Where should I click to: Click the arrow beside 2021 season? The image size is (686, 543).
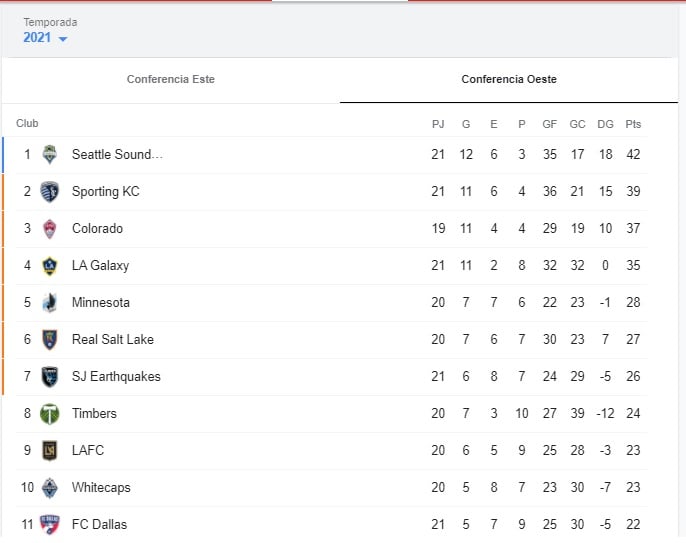coord(63,39)
